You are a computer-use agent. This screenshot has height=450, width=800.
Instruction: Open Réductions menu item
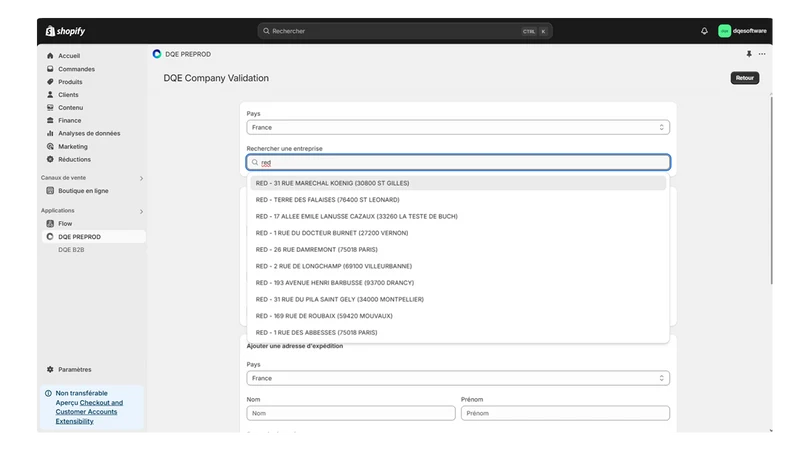[74, 159]
